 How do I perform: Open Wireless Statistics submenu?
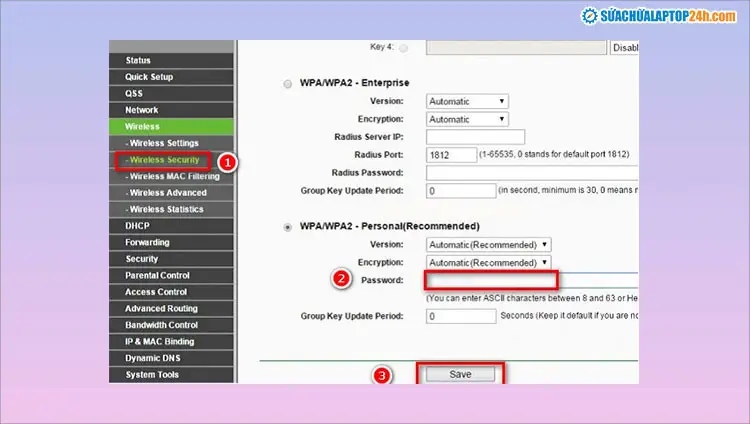(171, 209)
